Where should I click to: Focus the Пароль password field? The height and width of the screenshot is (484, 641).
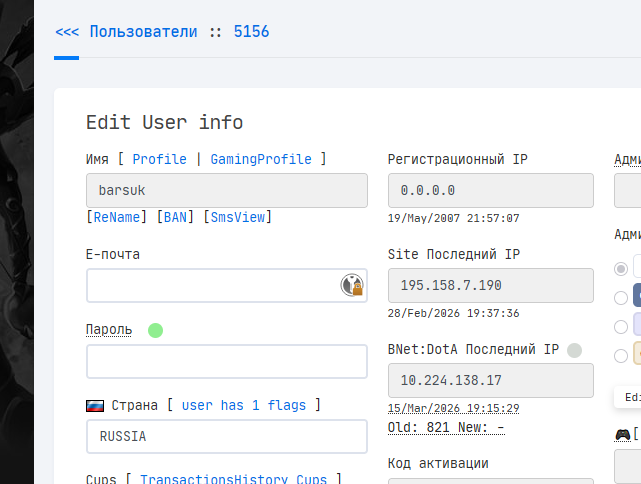[x=227, y=361]
